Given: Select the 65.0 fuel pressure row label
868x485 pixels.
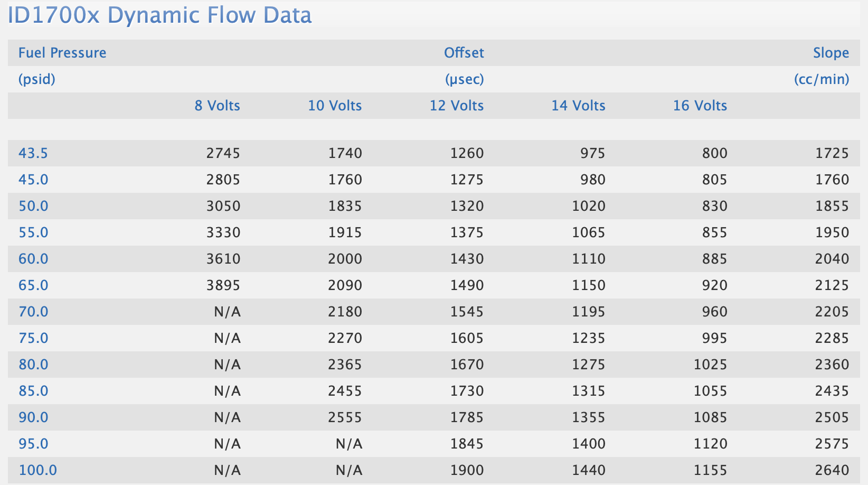Looking at the screenshot, I should [x=33, y=285].
